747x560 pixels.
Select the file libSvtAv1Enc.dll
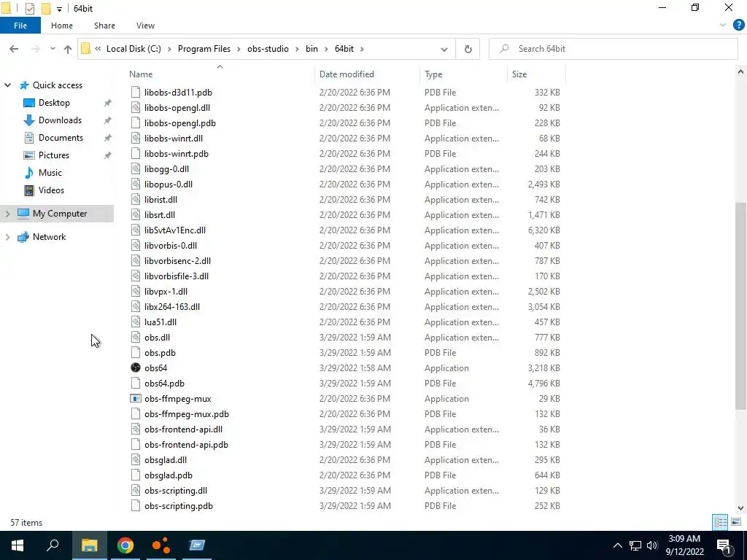coord(175,230)
